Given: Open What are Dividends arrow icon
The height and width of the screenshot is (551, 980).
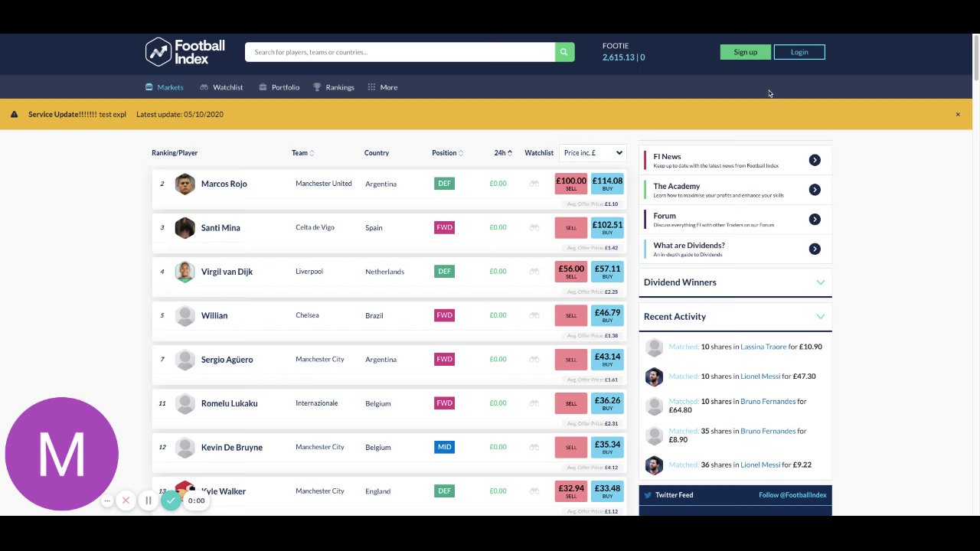Looking at the screenshot, I should click(x=815, y=249).
